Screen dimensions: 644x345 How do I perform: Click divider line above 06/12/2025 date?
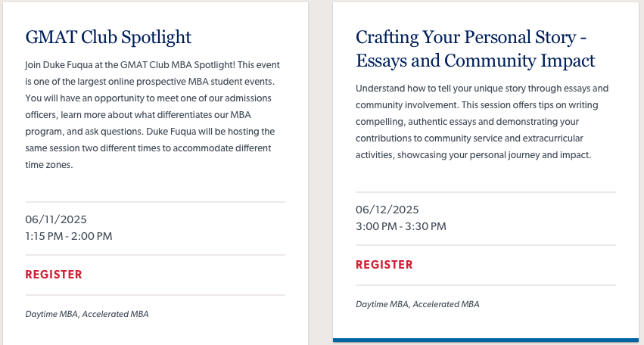point(486,192)
